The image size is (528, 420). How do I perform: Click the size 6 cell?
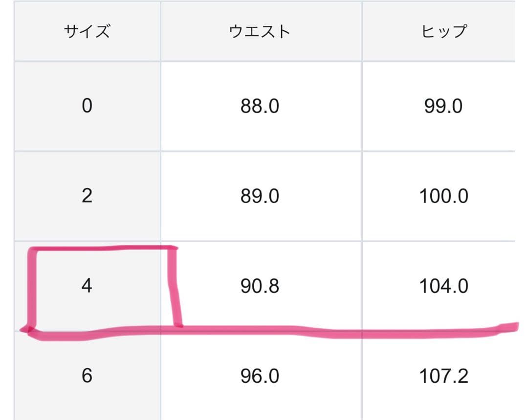87,376
